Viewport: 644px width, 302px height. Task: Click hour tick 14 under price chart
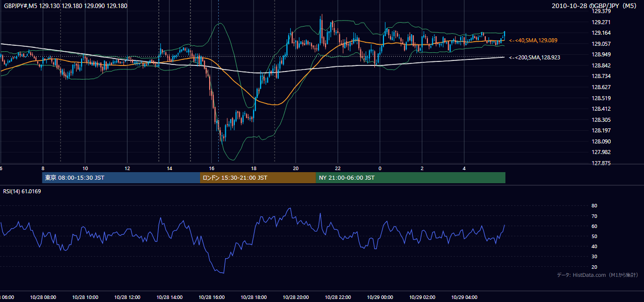click(169, 168)
